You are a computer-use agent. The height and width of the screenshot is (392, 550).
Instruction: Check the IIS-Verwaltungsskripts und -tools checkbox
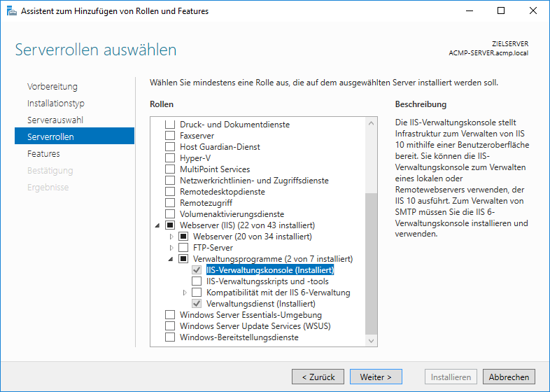(197, 281)
